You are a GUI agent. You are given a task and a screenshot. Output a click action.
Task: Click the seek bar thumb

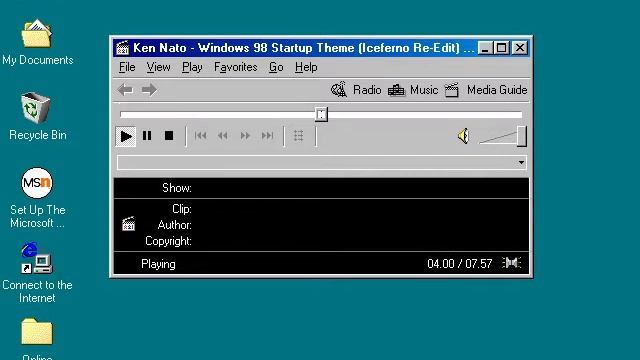(x=321, y=114)
